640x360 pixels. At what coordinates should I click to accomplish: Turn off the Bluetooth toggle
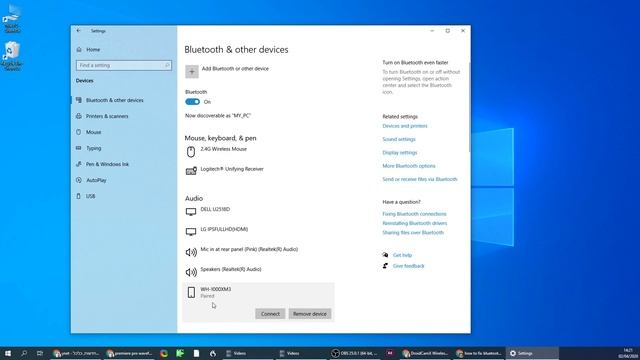pyautogui.click(x=193, y=102)
